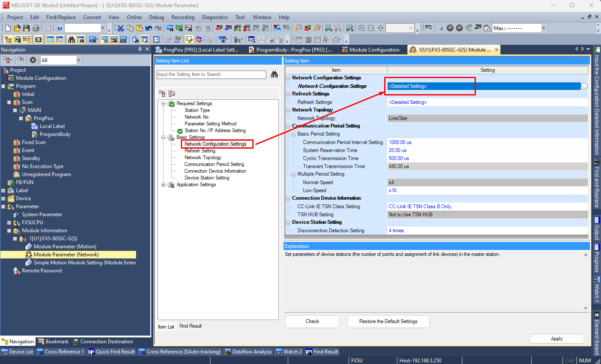This screenshot has width=601, height=364.
Task: Click the blue Help question mark icon
Action: (60, 28)
